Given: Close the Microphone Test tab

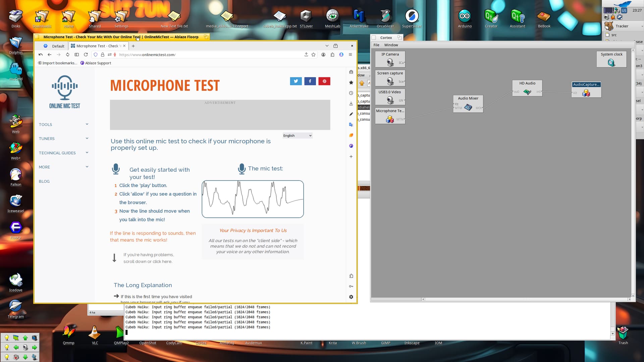Looking at the screenshot, I should 124,46.
